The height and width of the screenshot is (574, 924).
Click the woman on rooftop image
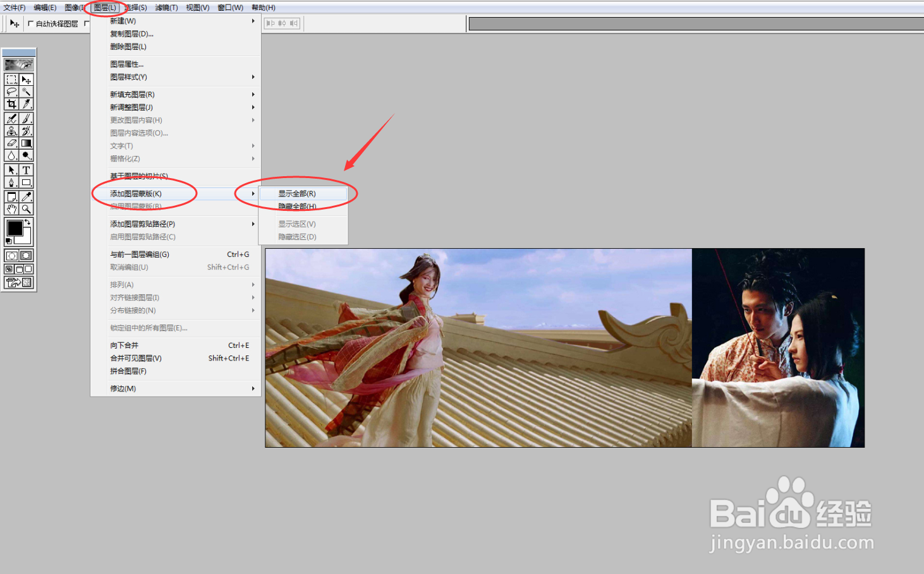[x=478, y=348]
